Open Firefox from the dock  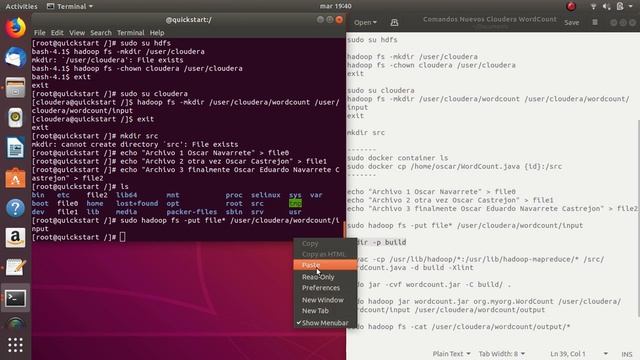16,27
